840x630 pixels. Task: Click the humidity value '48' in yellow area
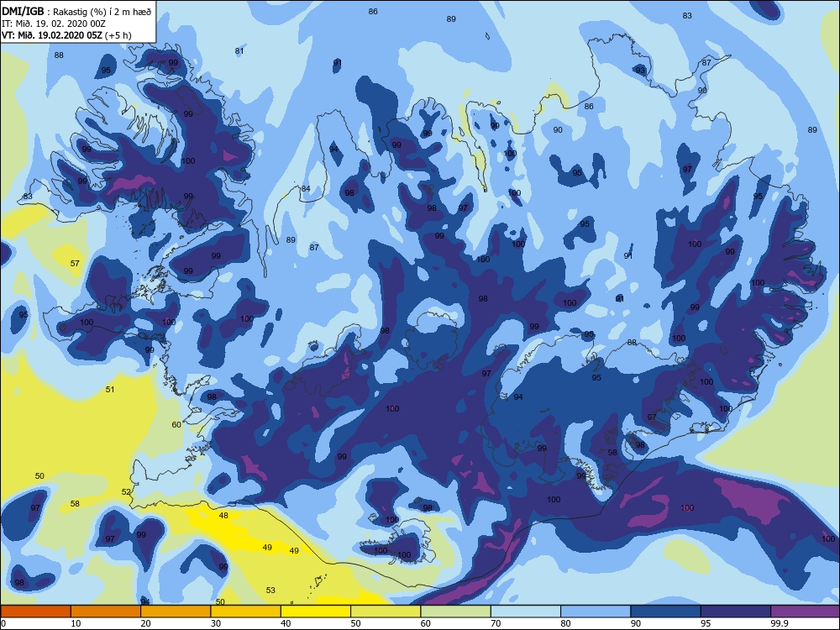pos(223,516)
